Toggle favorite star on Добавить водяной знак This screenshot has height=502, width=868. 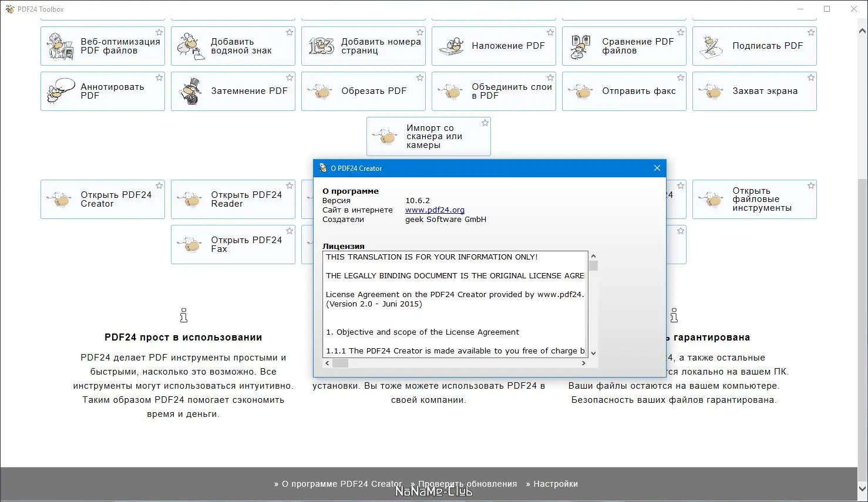tap(290, 32)
